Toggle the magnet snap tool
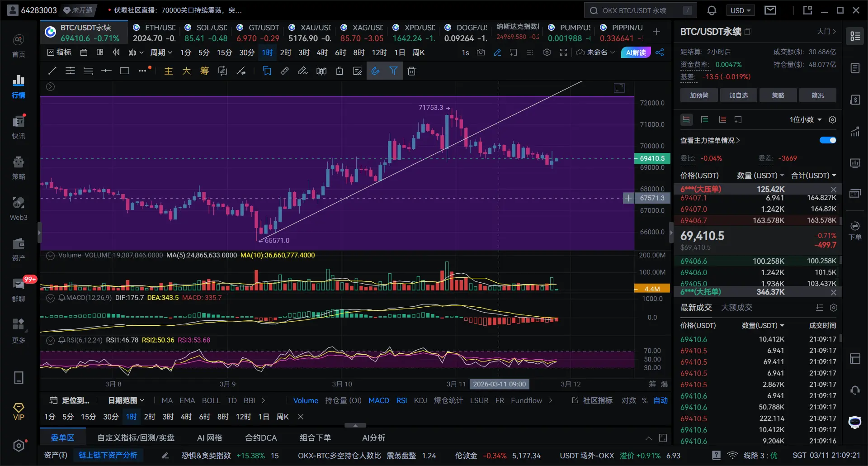The height and width of the screenshot is (466, 868). [x=375, y=71]
